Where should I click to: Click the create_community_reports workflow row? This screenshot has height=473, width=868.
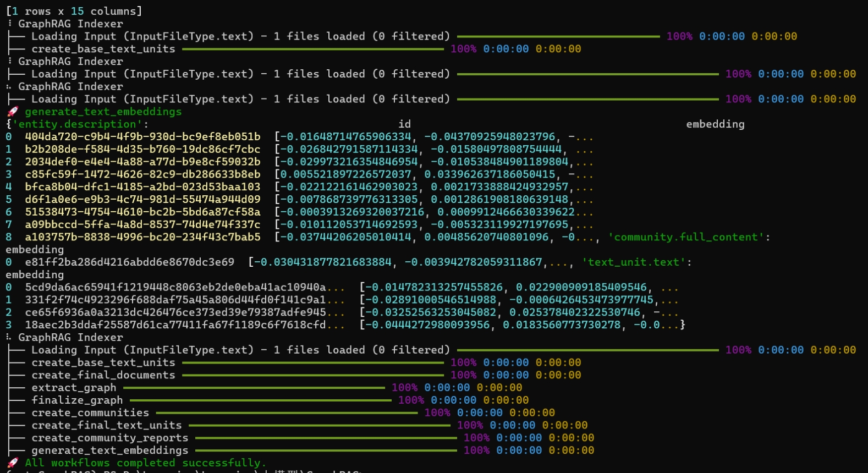click(x=301, y=438)
